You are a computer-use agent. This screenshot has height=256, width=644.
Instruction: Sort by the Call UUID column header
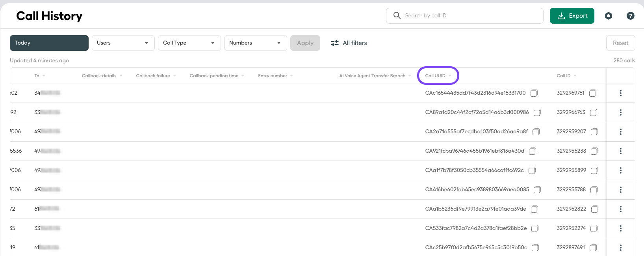tap(438, 76)
